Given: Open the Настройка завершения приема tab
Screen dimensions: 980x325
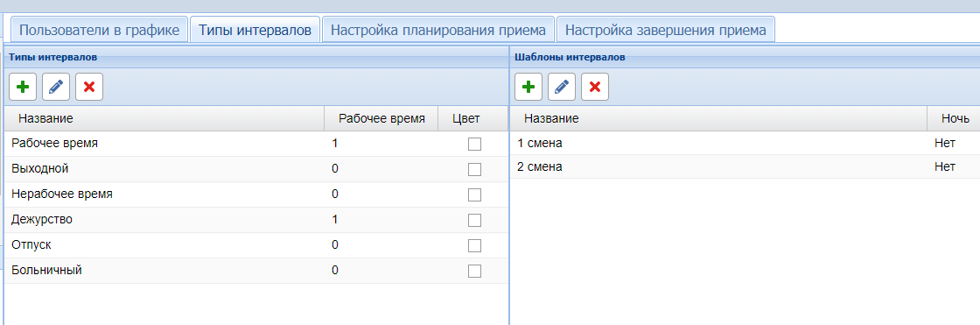Looking at the screenshot, I should coord(666,30).
